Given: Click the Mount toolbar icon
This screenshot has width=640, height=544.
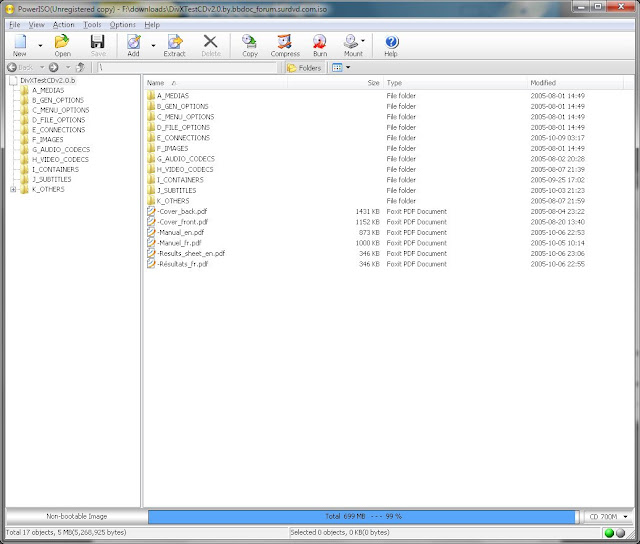Looking at the screenshot, I should click(351, 45).
